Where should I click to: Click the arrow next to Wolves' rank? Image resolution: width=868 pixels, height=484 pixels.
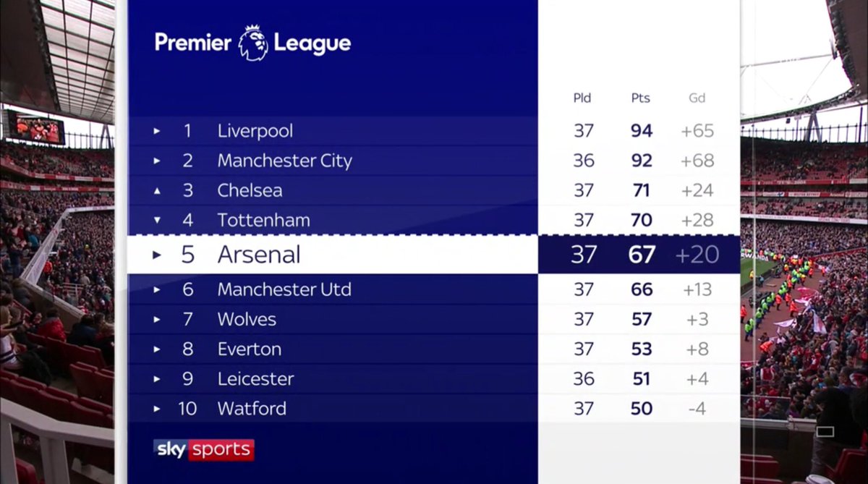157,320
